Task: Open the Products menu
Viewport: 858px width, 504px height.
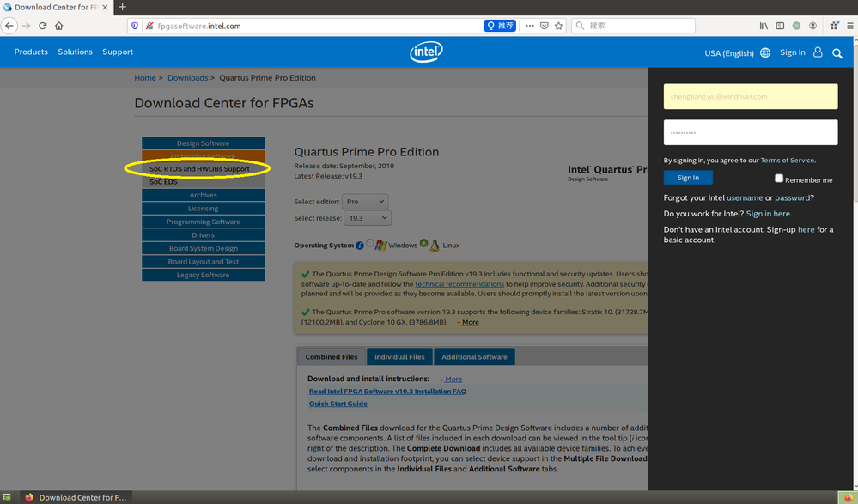Action: pyautogui.click(x=31, y=52)
